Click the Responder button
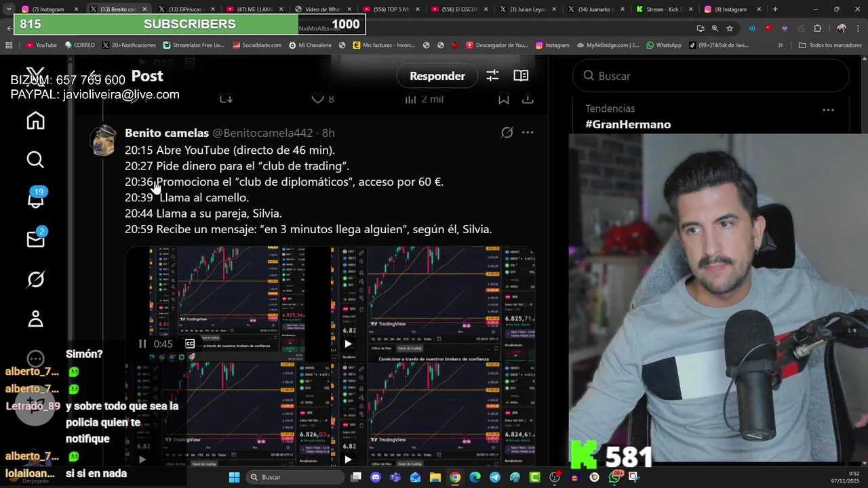Viewport: 868px width, 488px height. [x=437, y=76]
